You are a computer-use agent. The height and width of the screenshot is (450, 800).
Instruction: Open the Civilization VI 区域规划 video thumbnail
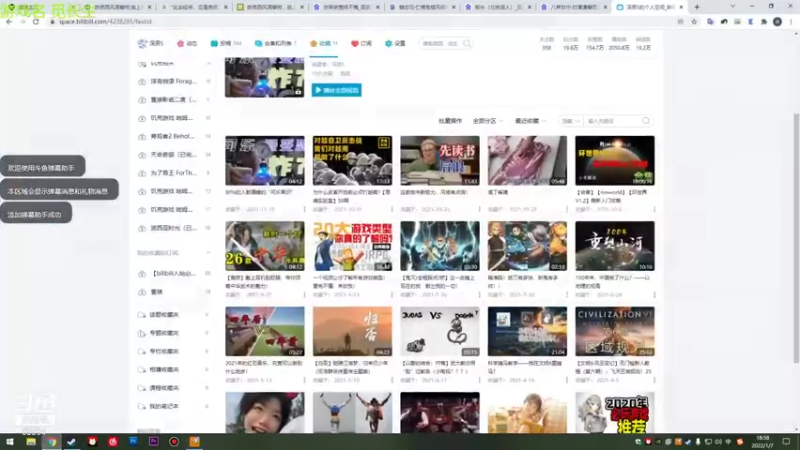tap(615, 331)
